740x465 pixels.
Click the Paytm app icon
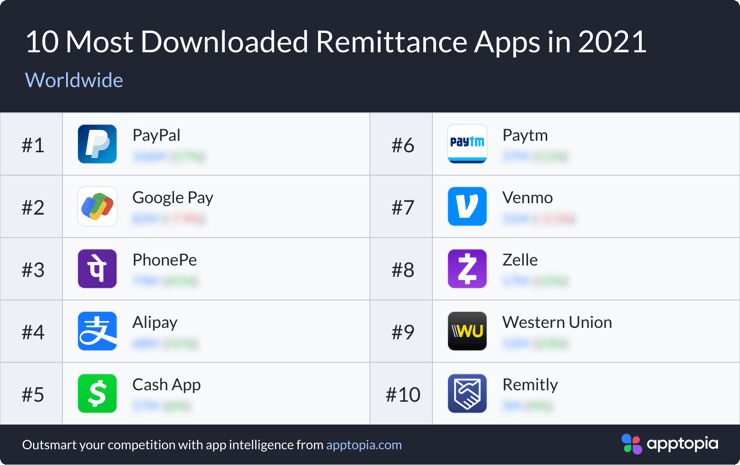pyautogui.click(x=467, y=145)
